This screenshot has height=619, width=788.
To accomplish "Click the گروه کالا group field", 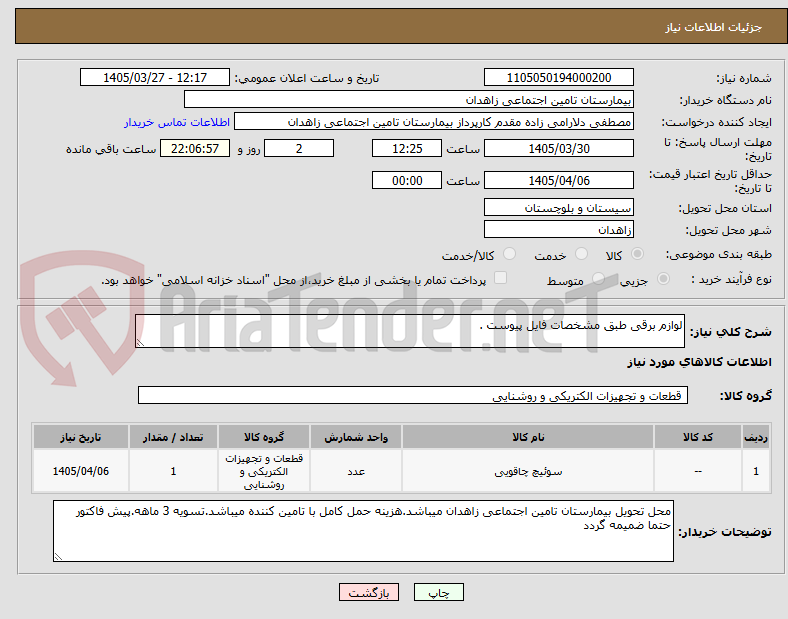I will (x=413, y=395).
